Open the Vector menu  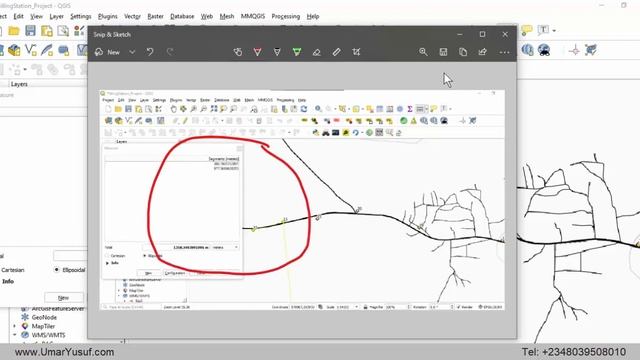132,16
